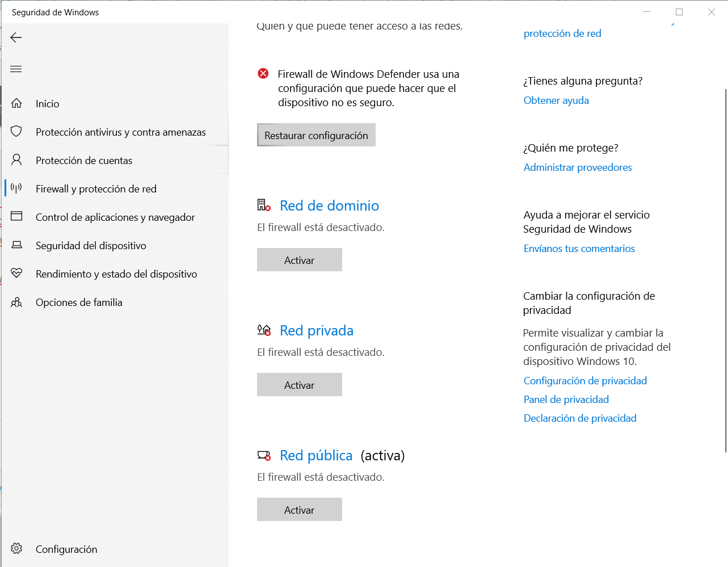Click the Inicio home icon
Screen dimensions: 728x567
click(16, 103)
